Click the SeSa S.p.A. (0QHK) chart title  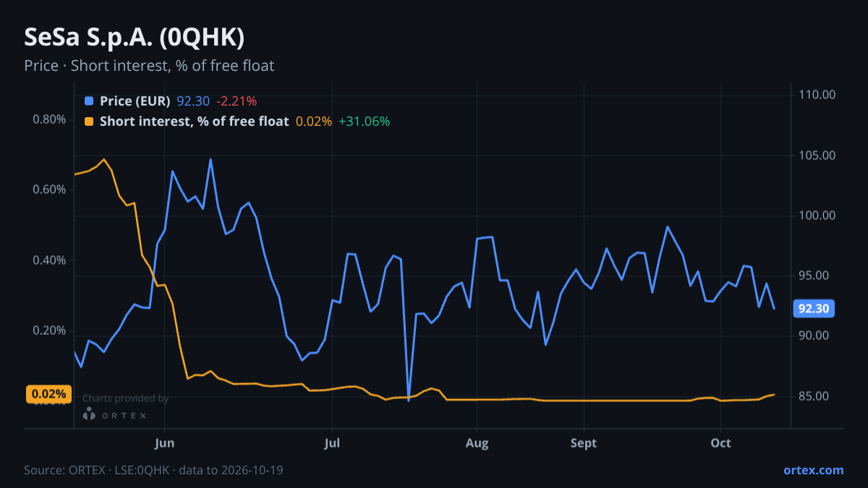(134, 37)
